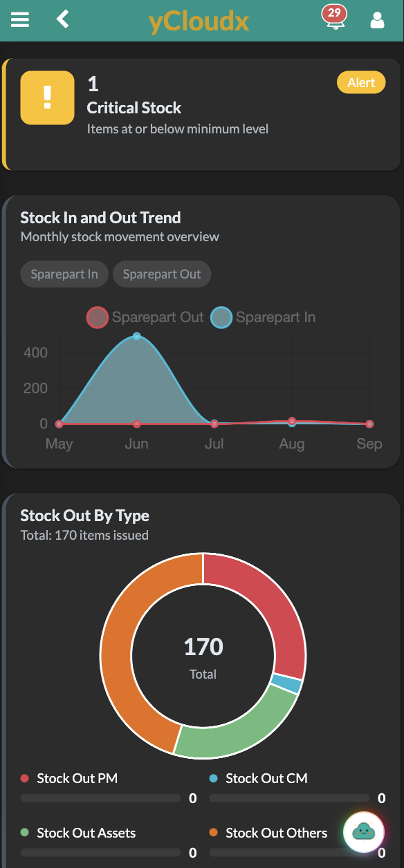Click the 170 Total donut center
This screenshot has width=404, height=868.
click(203, 657)
